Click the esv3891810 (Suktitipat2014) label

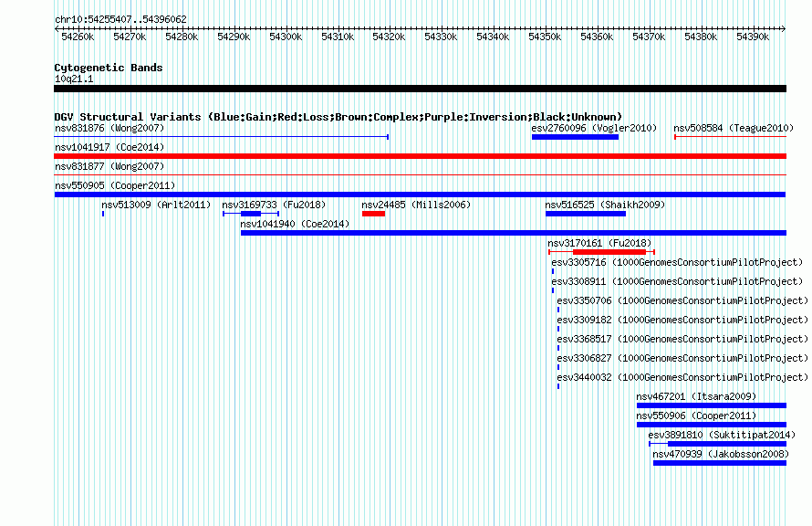pyautogui.click(x=722, y=435)
